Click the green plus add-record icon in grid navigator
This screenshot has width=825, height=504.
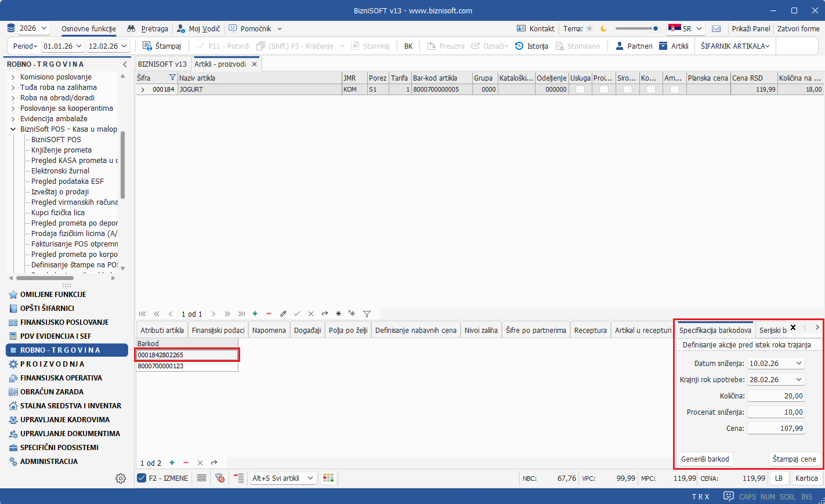[255, 314]
